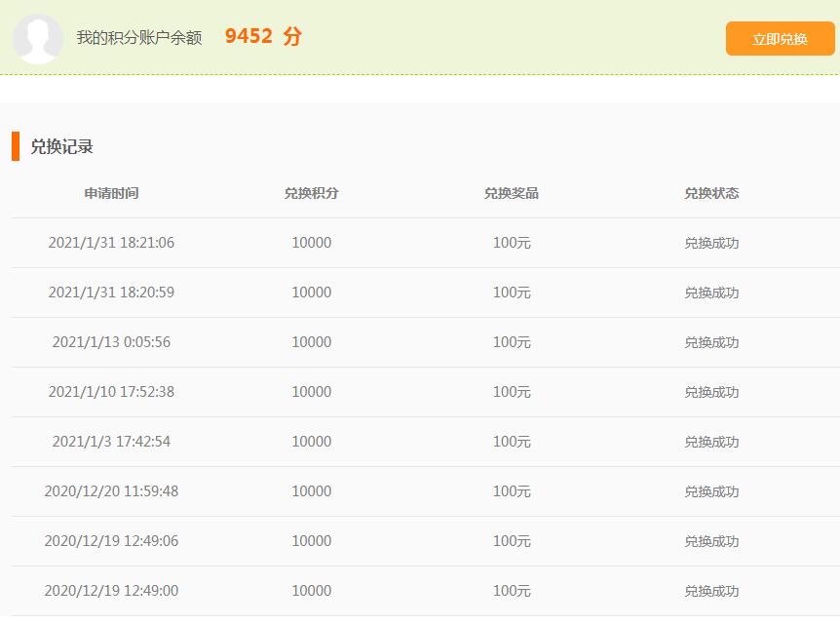Image resolution: width=840 pixels, height=625 pixels.
Task: Click the user avatar icon
Action: point(39,39)
